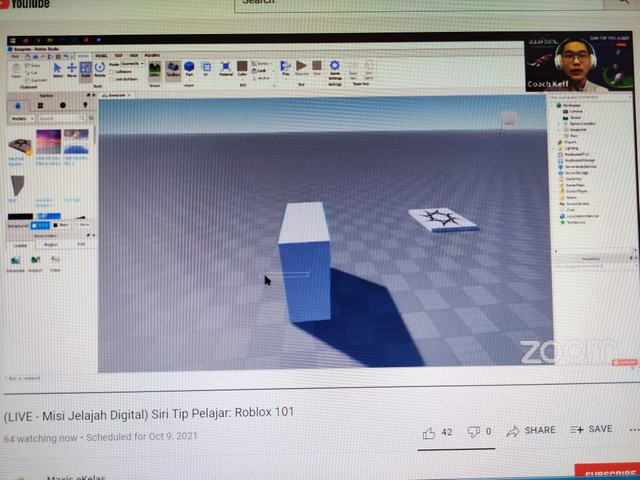Open the terrain Editor
This screenshot has width=640, height=480.
tap(155, 69)
